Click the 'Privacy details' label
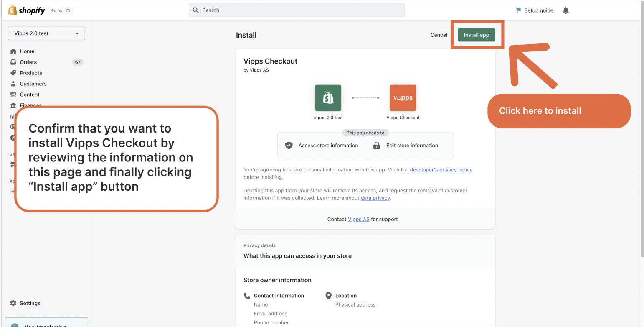Viewport: 644px width, 327px height. coord(259,245)
